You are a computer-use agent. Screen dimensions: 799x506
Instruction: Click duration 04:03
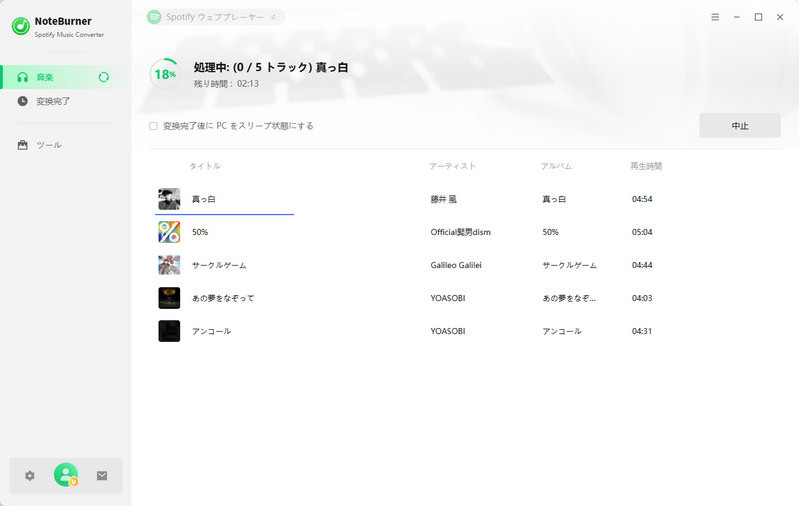(x=642, y=298)
